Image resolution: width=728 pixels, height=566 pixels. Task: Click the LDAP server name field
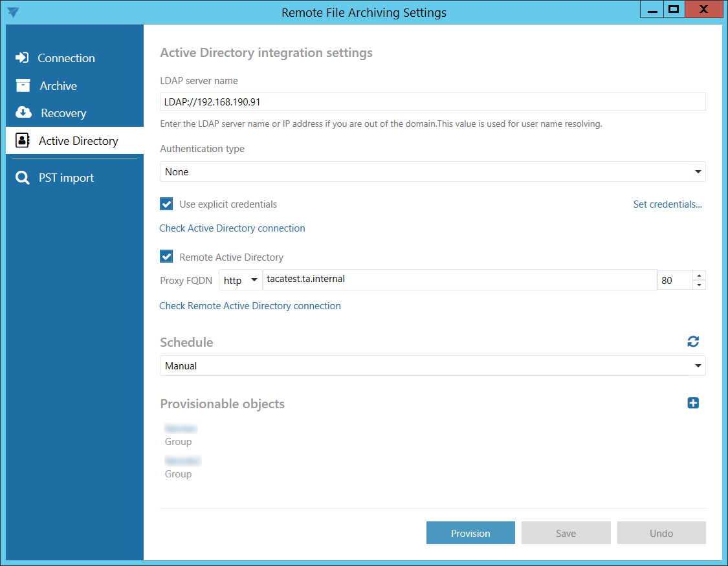432,102
